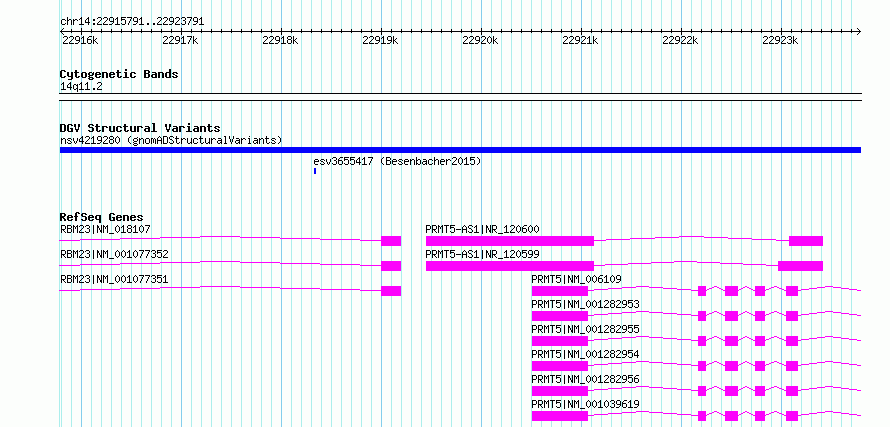Click the first large exon of PRMT5 NM_001039619
890x427 pixels.
tap(560, 416)
